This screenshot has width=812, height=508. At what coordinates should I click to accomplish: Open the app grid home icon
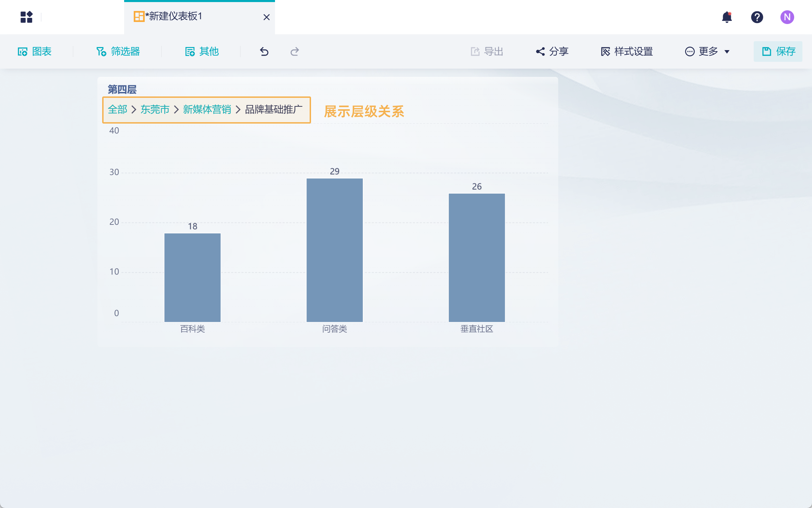point(26,17)
